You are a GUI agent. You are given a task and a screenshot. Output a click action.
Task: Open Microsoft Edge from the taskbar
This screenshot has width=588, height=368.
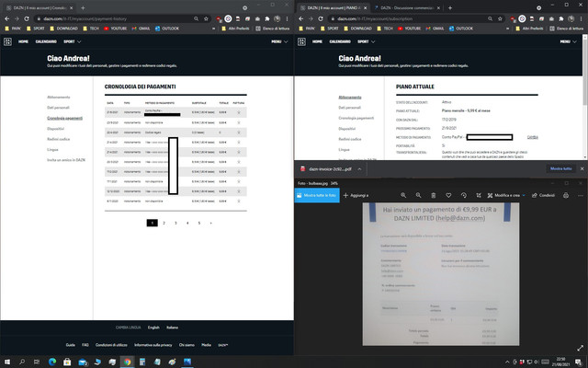pos(52,362)
